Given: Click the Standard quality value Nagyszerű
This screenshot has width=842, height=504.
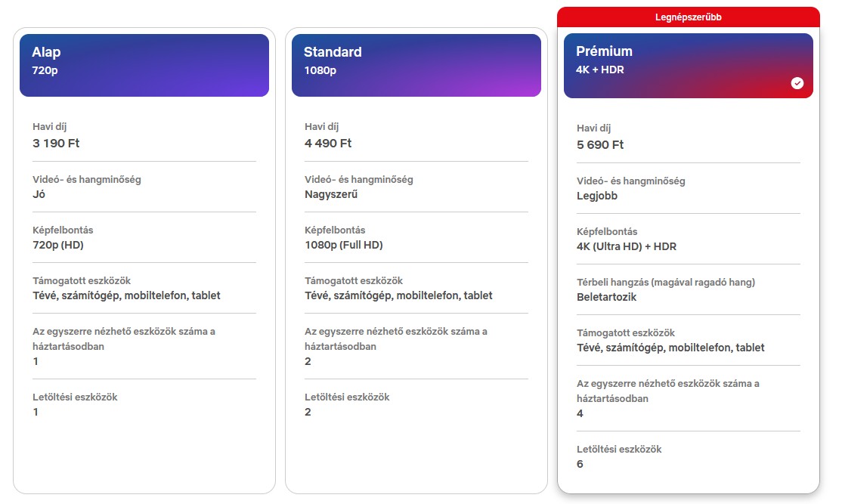Looking at the screenshot, I should click(331, 194).
